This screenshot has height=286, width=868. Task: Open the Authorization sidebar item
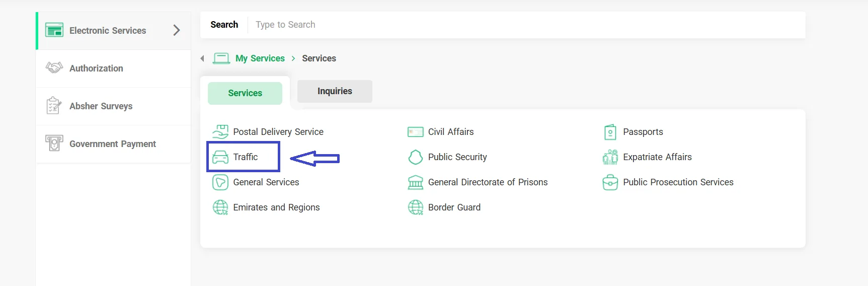tap(113, 68)
